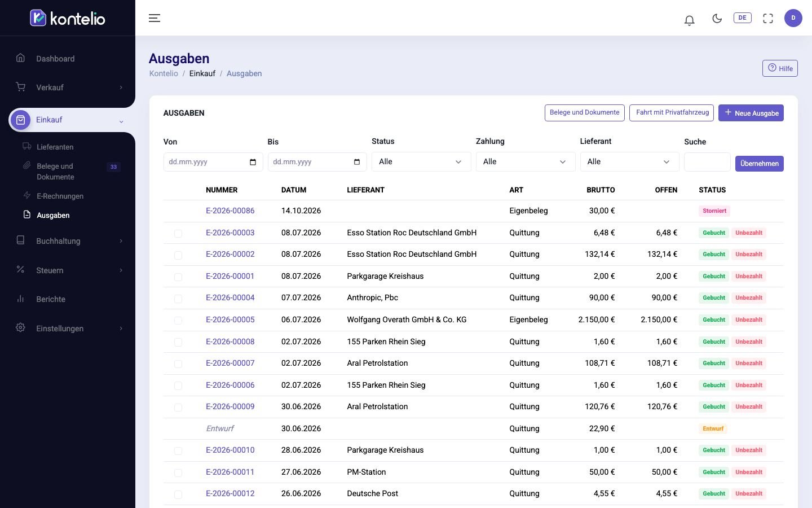Check the box next to E-2026-00010
The height and width of the screenshot is (508, 812).
pyautogui.click(x=178, y=451)
